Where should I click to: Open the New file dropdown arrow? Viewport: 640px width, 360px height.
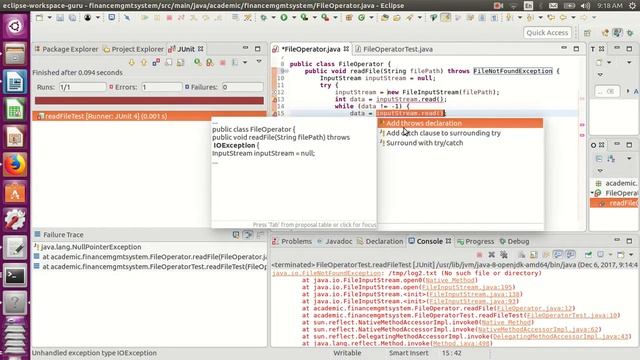(49, 18)
